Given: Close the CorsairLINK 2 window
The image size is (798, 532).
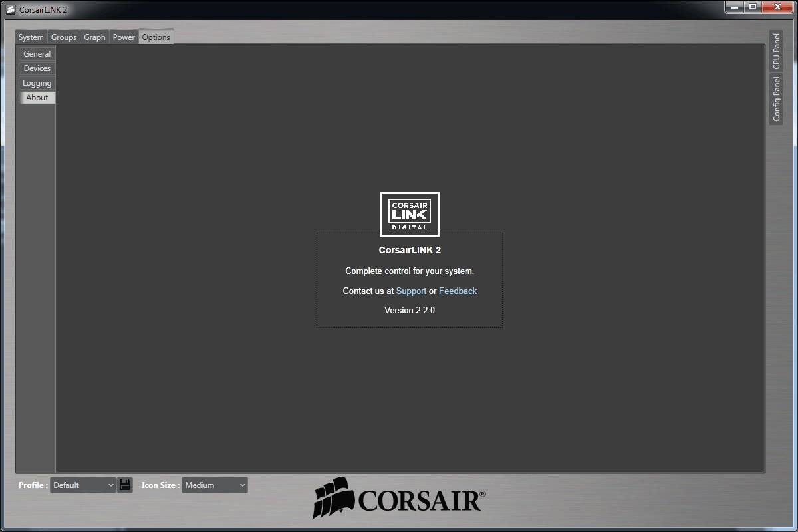Looking at the screenshot, I should coord(778,7).
